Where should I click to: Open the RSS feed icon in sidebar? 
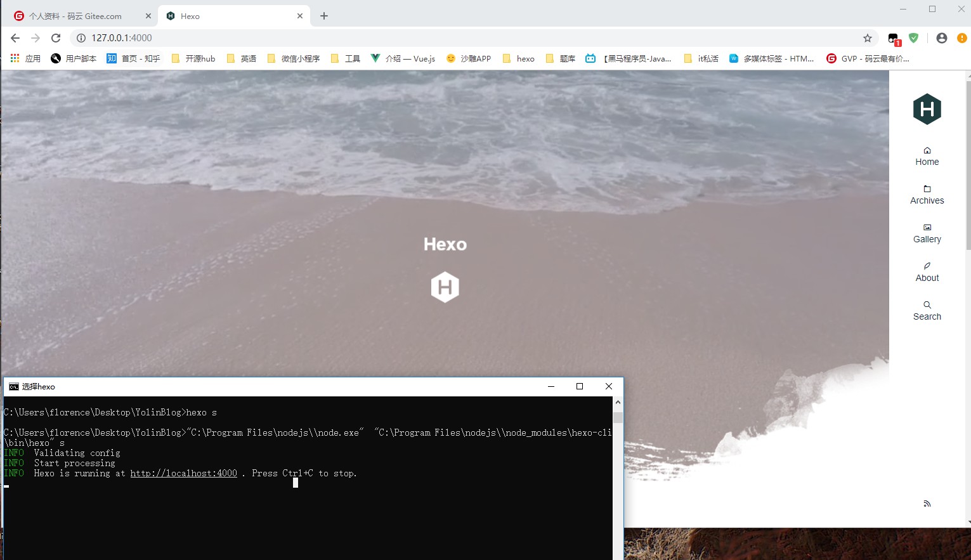(x=927, y=504)
